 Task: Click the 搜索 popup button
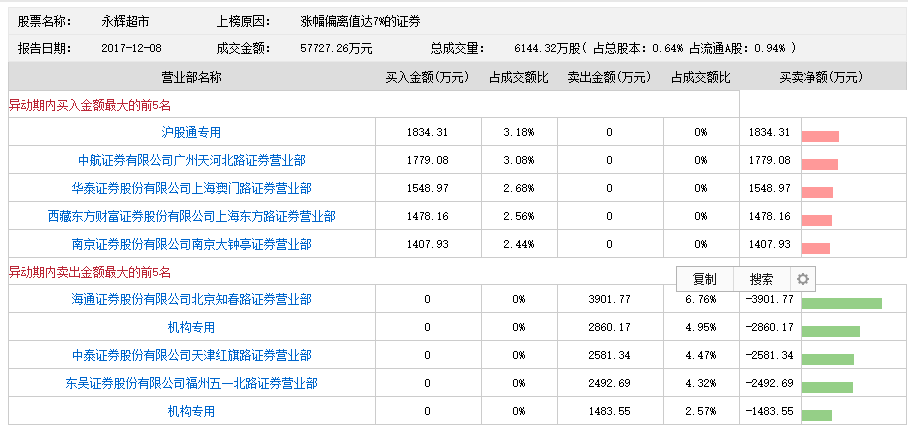point(761,279)
